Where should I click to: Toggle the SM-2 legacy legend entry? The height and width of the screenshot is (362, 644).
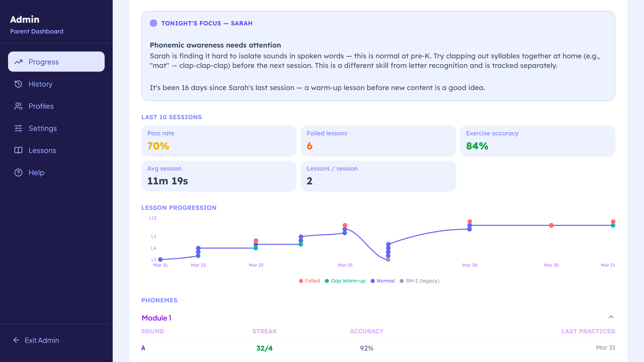coord(420,280)
